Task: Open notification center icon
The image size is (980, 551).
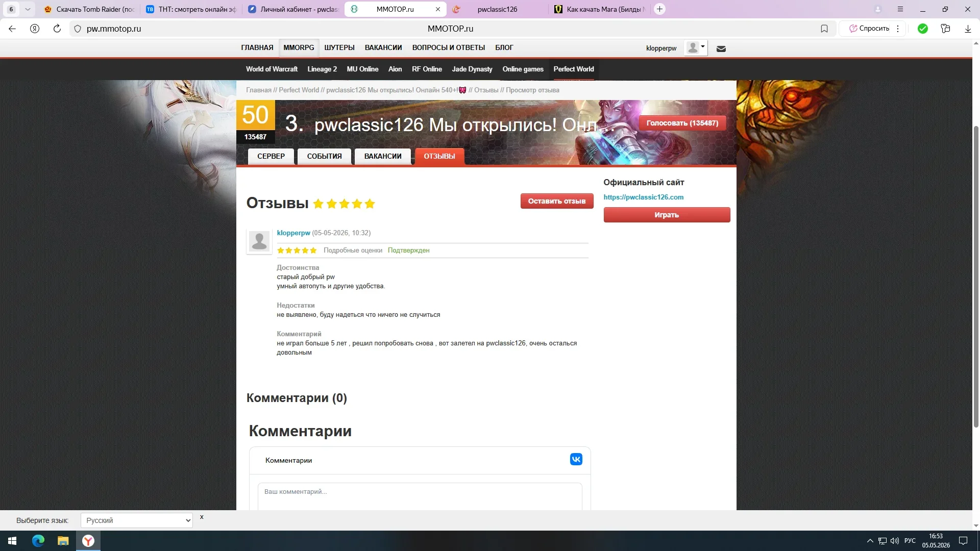Action: coord(963,541)
